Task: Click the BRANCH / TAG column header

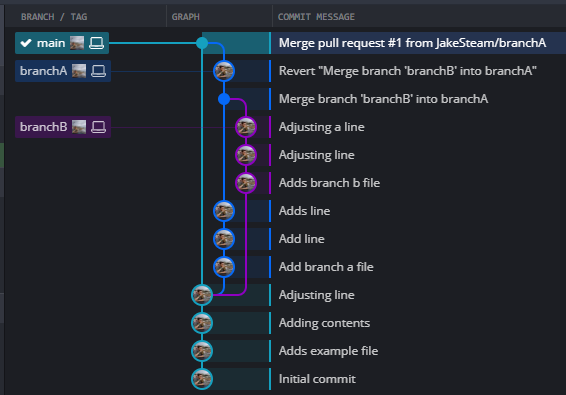Action: (x=54, y=17)
